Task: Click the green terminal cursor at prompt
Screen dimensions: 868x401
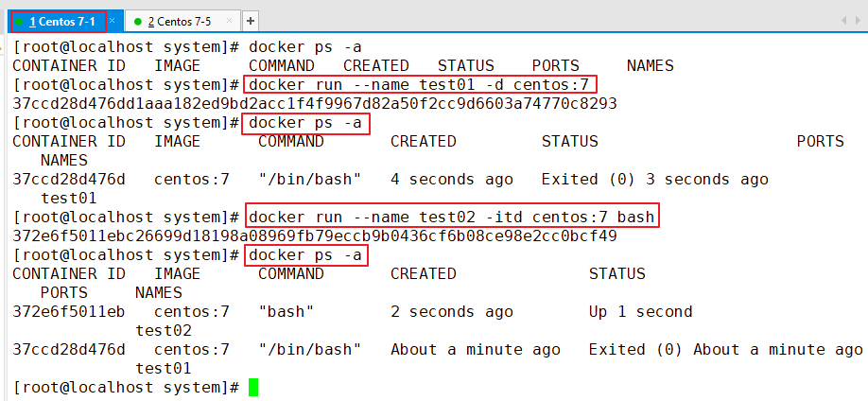Action: [x=253, y=388]
